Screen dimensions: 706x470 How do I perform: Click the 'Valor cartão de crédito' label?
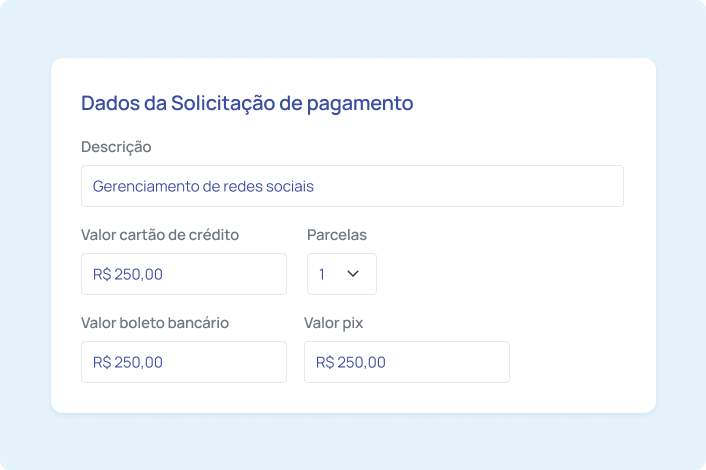160,235
